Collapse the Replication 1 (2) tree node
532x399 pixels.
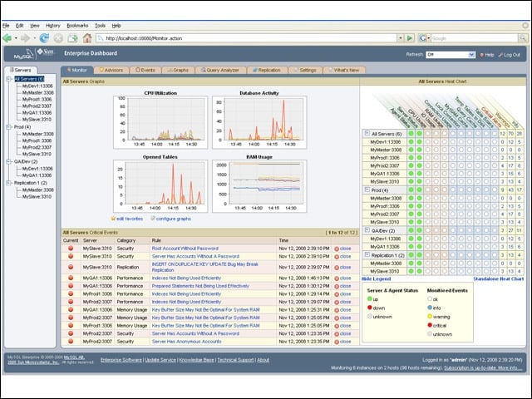9,183
